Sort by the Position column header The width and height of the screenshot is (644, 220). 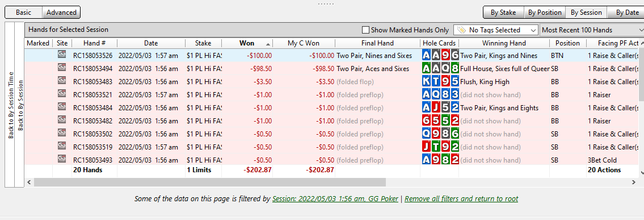click(x=567, y=43)
